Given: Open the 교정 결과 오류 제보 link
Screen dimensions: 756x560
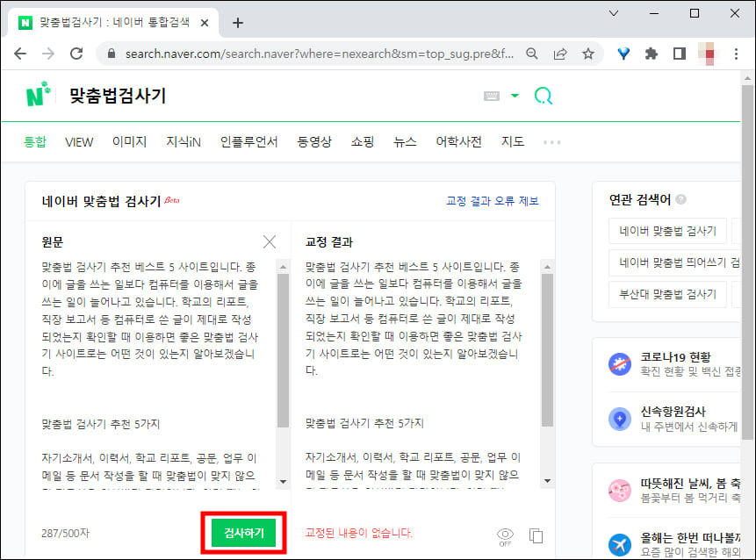Looking at the screenshot, I should (494, 200).
